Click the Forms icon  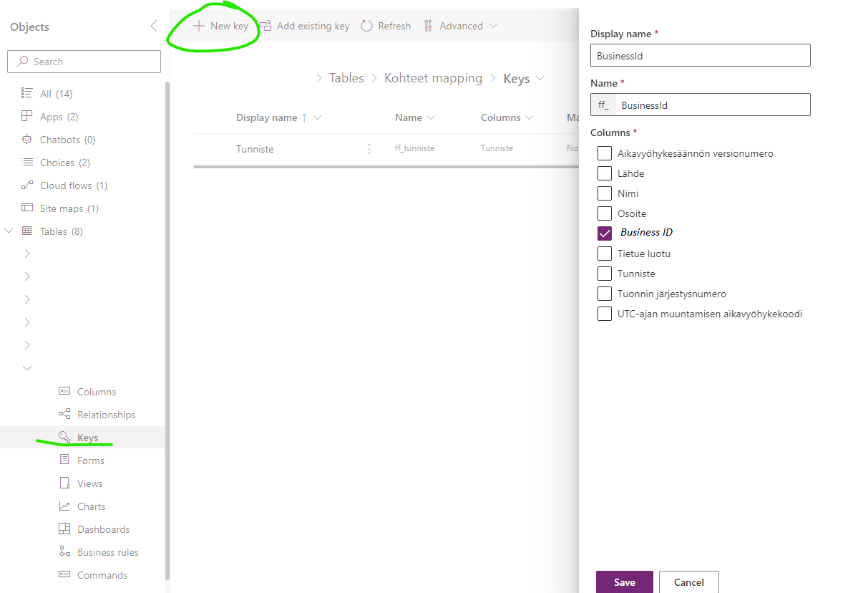click(x=64, y=460)
